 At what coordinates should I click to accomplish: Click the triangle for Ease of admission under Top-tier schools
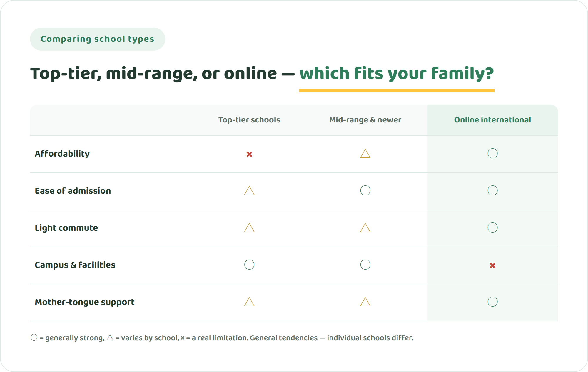pos(249,190)
